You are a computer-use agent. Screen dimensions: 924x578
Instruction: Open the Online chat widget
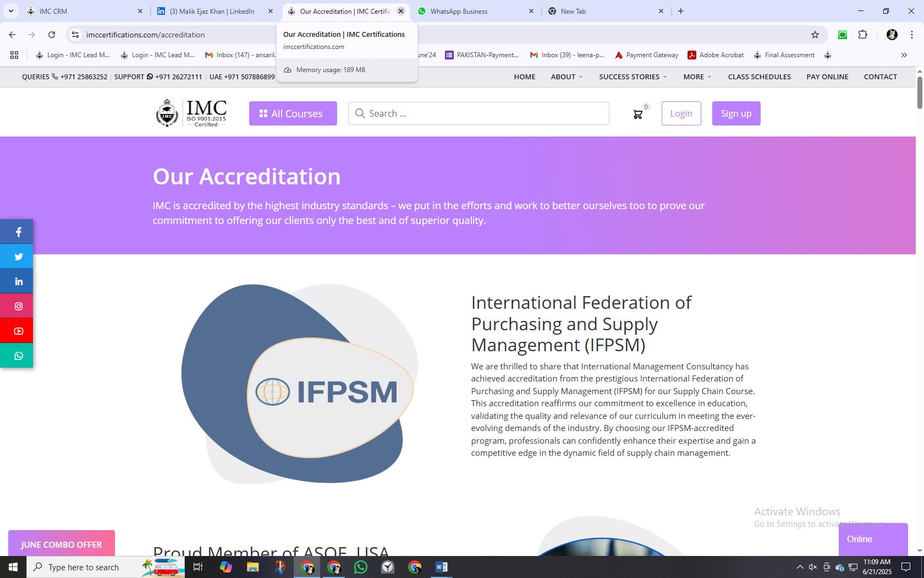[873, 539]
